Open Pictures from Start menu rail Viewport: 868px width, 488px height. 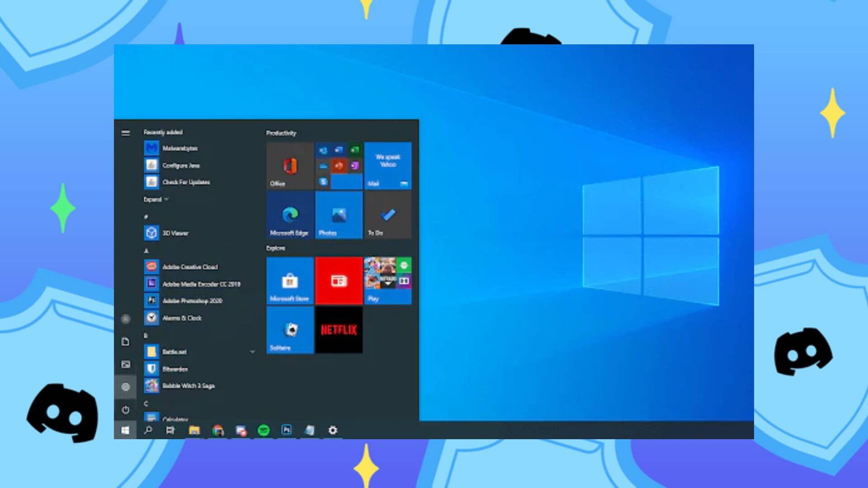pyautogui.click(x=126, y=364)
